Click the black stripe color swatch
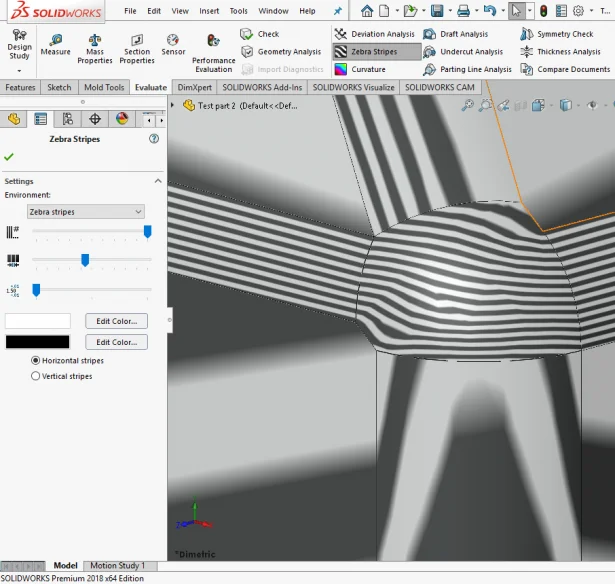Image resolution: width=615 pixels, height=584 pixels. 38,342
